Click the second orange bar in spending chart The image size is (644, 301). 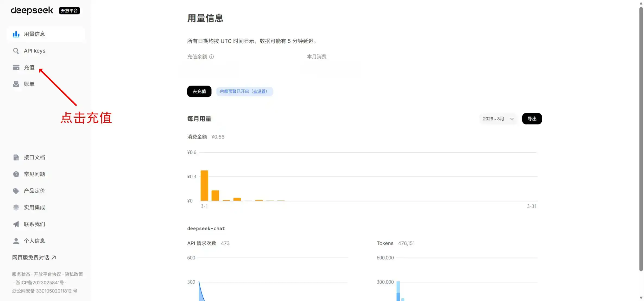(x=215, y=196)
